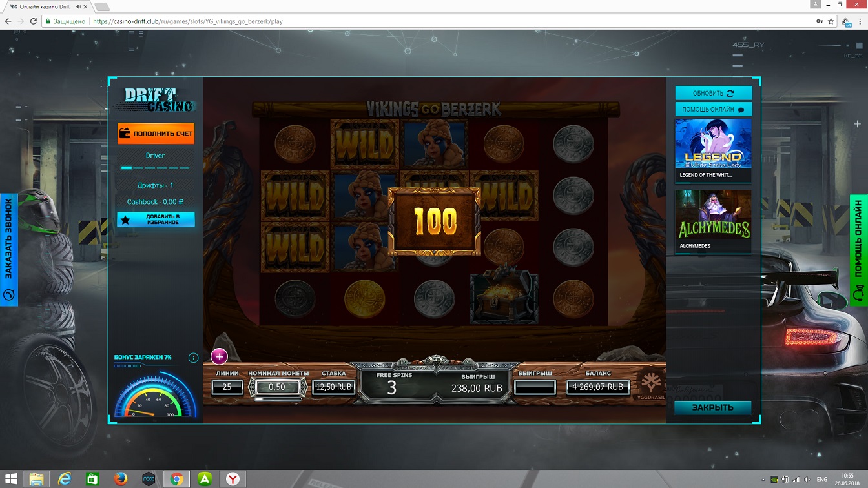
Task: Click the Заказать звонок side tab
Action: 8,250
